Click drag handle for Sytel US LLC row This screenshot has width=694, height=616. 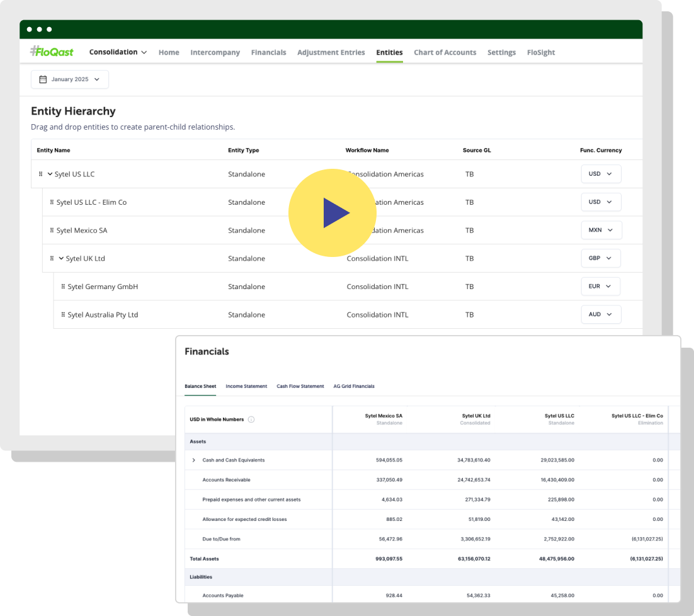[41, 174]
